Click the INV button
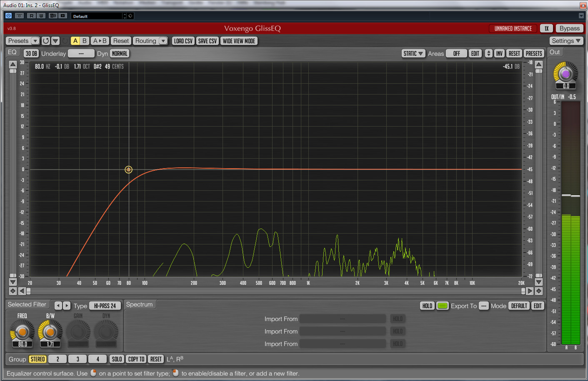The height and width of the screenshot is (381, 588). click(x=499, y=53)
